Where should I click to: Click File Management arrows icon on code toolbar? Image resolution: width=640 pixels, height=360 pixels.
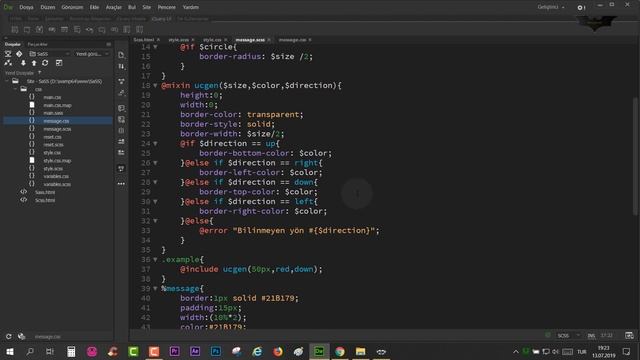point(121,67)
